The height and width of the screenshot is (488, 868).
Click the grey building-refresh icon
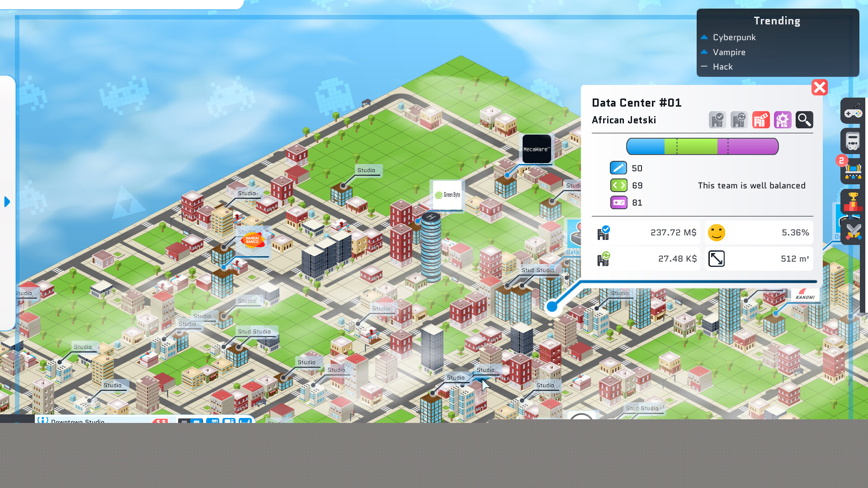tap(739, 119)
